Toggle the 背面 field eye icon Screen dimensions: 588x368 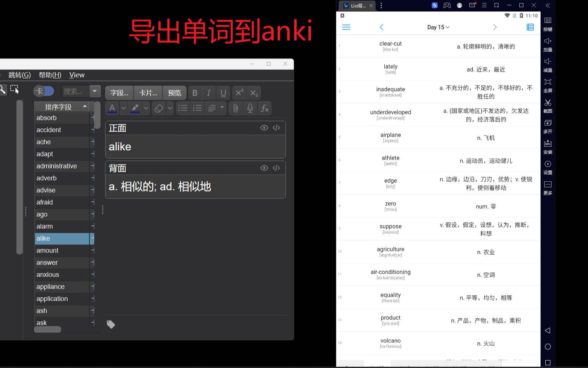pyautogui.click(x=264, y=168)
